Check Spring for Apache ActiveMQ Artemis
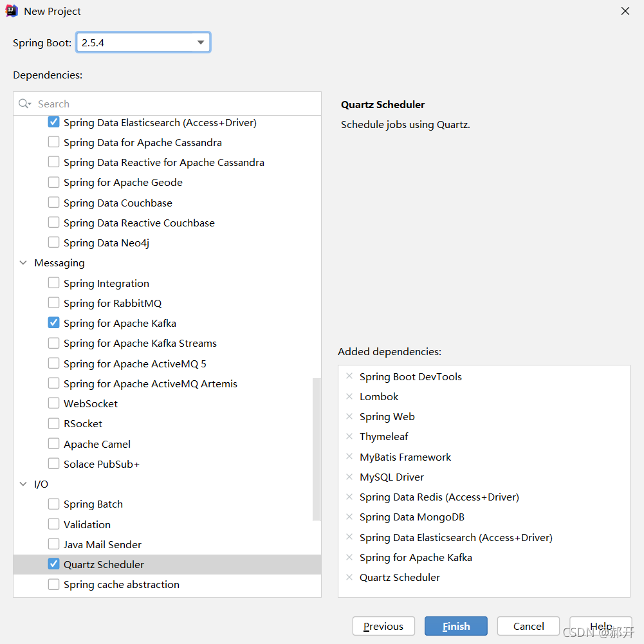 pyautogui.click(x=53, y=383)
